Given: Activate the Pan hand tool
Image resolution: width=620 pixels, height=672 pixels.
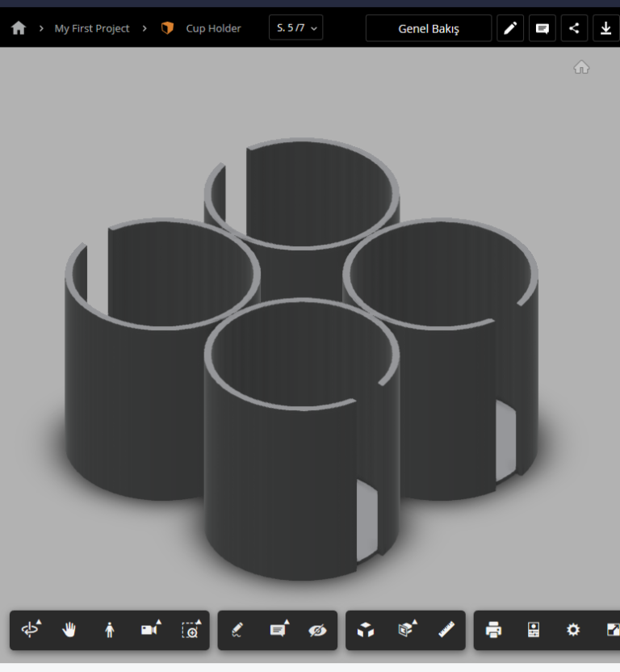Looking at the screenshot, I should pos(69,630).
